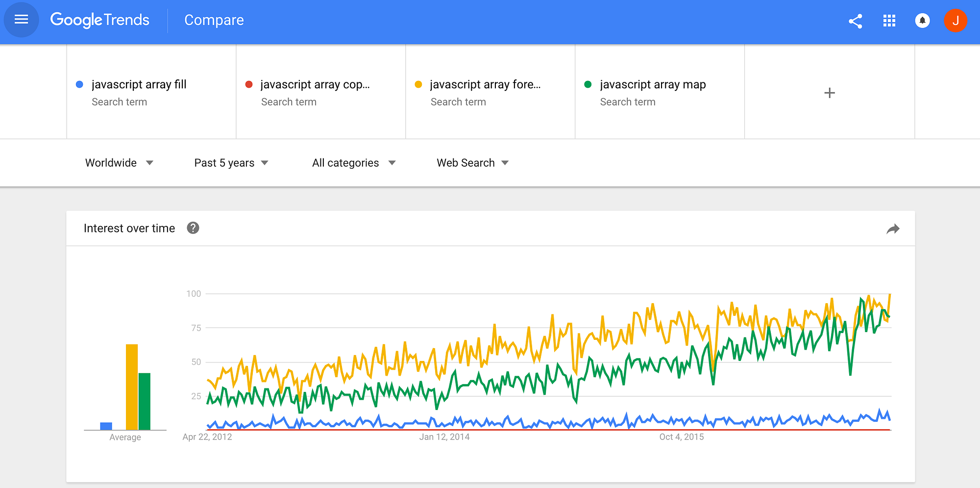
Task: Expand the Web Search type dropdown
Action: (x=472, y=163)
